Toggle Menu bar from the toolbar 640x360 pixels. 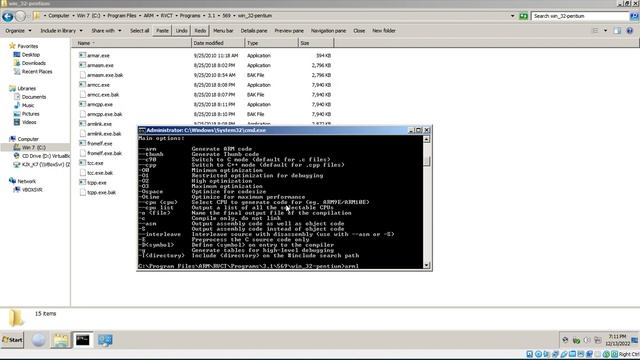[223, 31]
